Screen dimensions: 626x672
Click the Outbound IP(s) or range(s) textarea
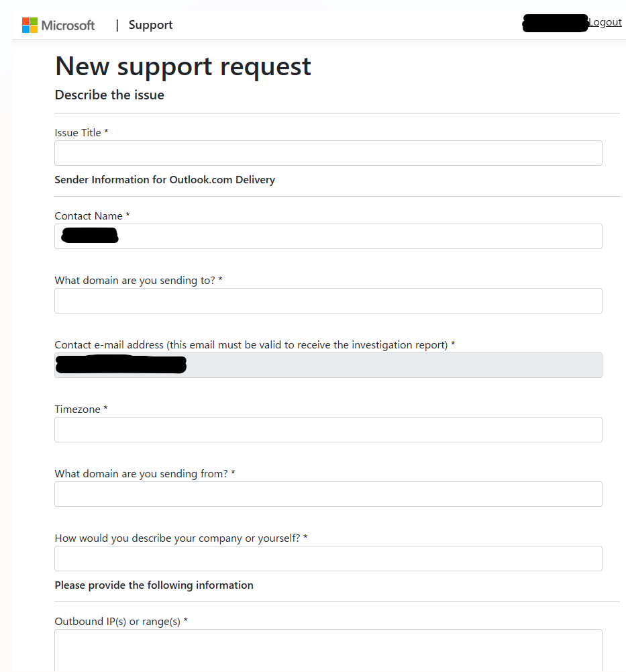point(328,651)
